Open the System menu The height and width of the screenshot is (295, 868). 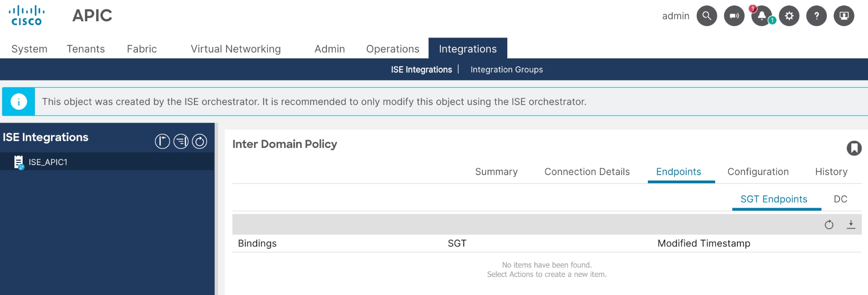coord(29,49)
